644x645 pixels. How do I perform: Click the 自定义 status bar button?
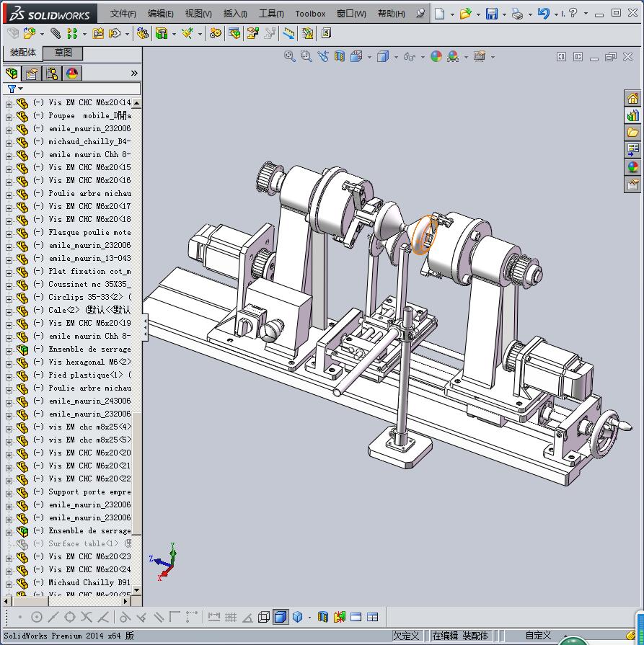pyautogui.click(x=538, y=636)
